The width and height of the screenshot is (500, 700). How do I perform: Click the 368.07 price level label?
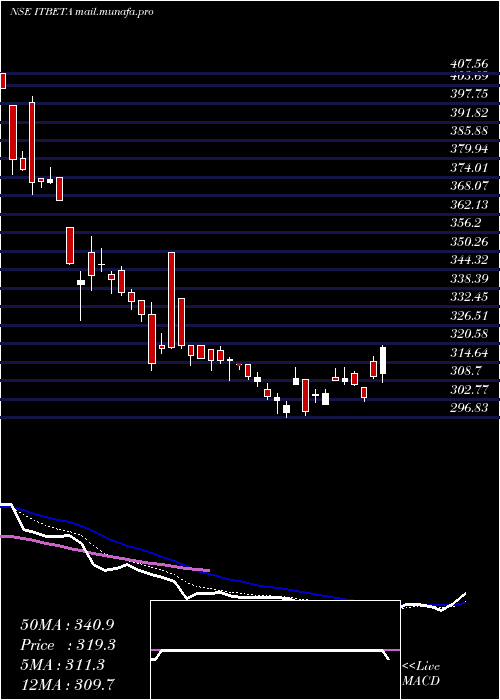click(x=469, y=186)
